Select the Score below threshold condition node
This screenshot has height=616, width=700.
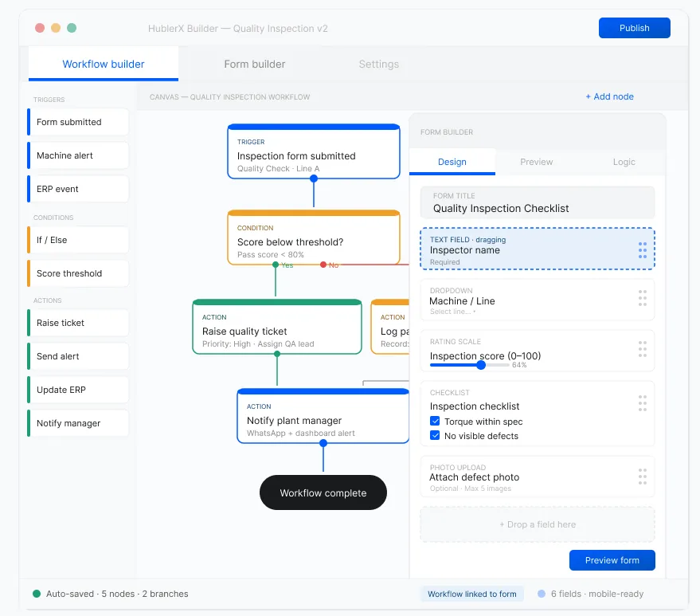coord(314,237)
